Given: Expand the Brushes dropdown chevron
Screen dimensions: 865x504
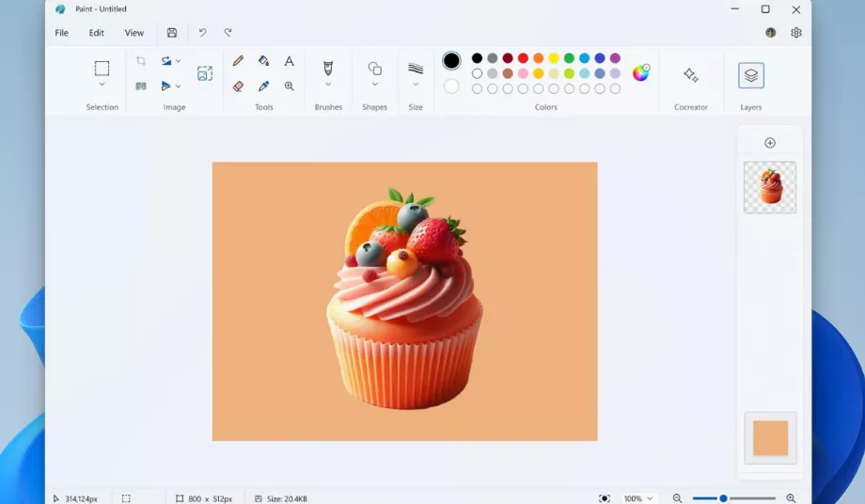Looking at the screenshot, I should tap(328, 85).
